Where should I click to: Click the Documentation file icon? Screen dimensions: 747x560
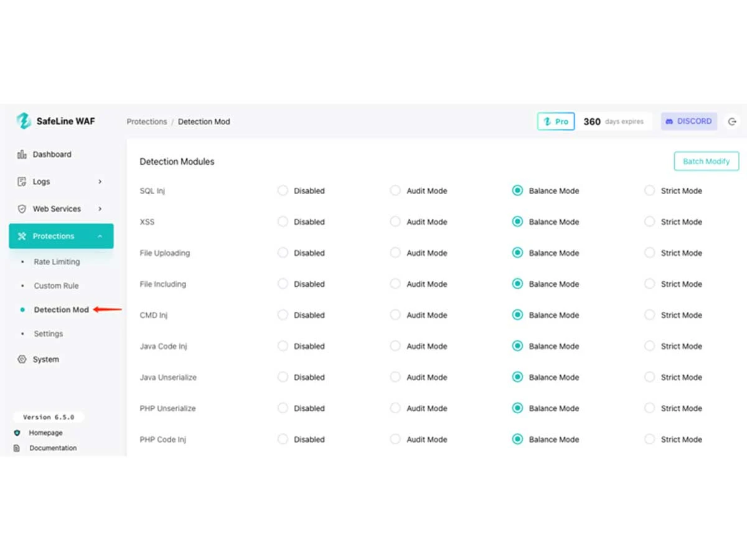coord(17,448)
